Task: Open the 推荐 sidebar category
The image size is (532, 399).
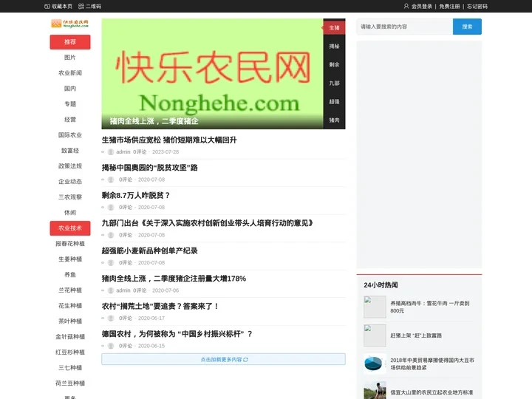Action: pos(70,42)
